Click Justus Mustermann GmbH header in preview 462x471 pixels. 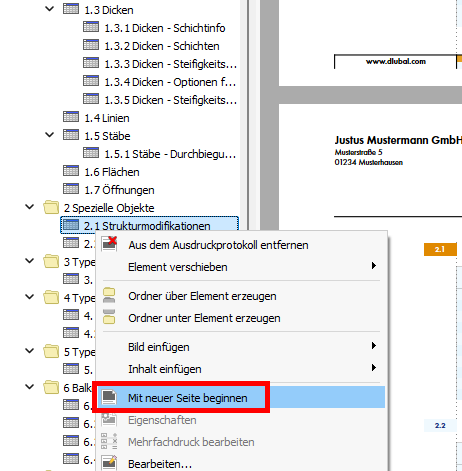tap(398, 140)
